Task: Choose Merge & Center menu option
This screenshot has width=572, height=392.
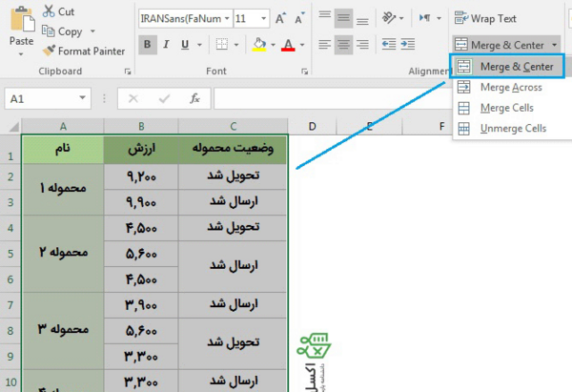Action: pos(507,67)
